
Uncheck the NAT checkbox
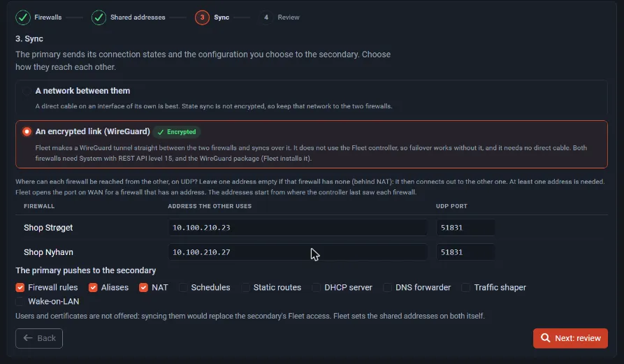pos(143,287)
